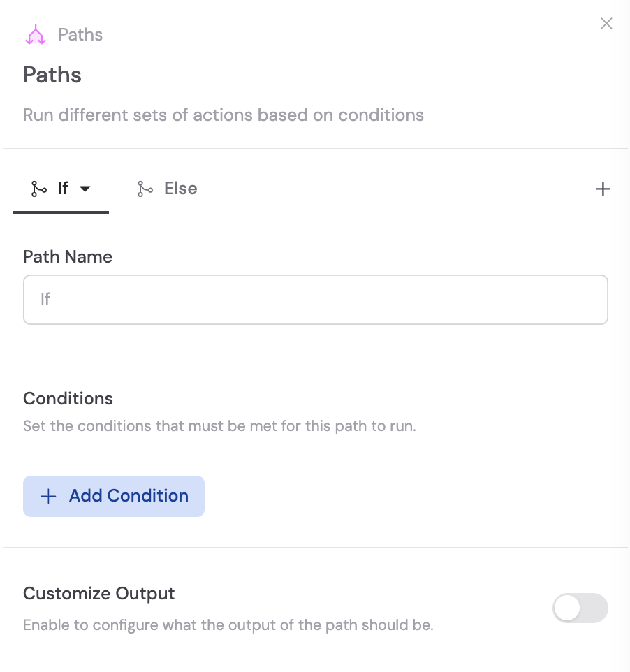Click the Paths header icon at top left
This screenshot has width=630, height=672.
pos(36,34)
